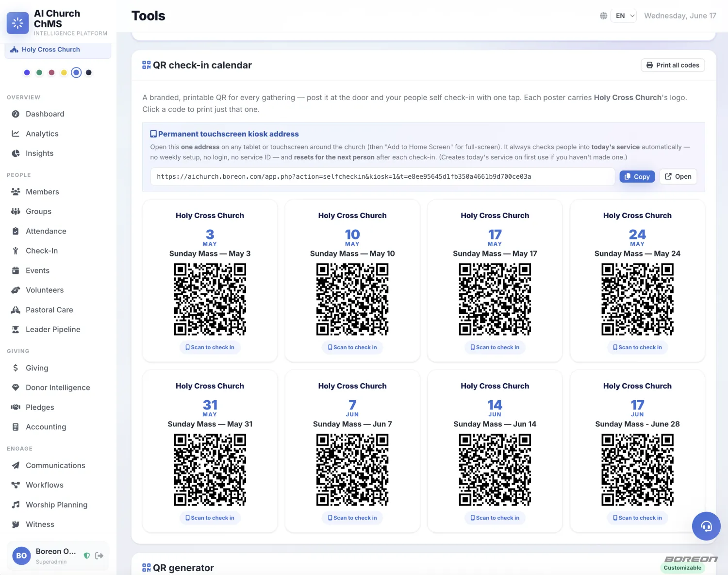
Task: Click the Jun 7 QR code
Action: coord(352,470)
